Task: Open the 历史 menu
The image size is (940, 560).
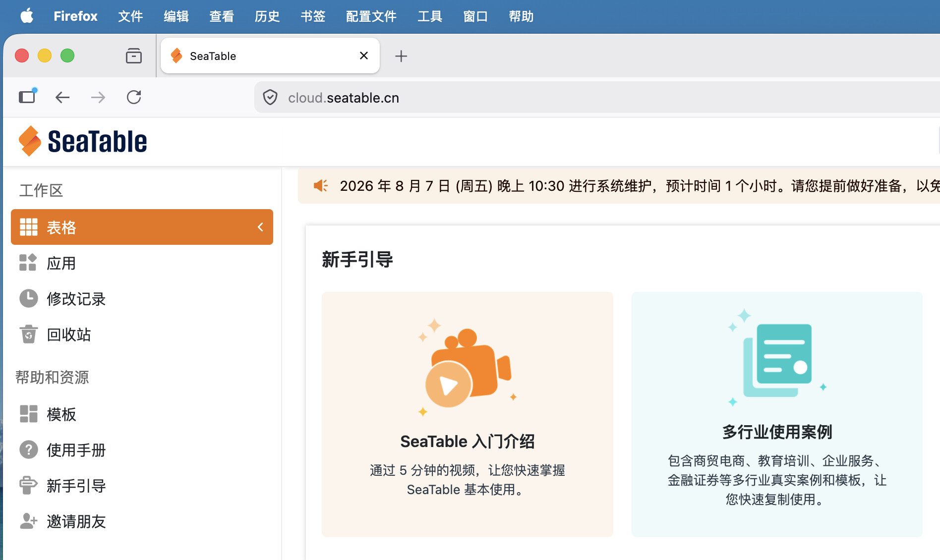Action: (267, 16)
